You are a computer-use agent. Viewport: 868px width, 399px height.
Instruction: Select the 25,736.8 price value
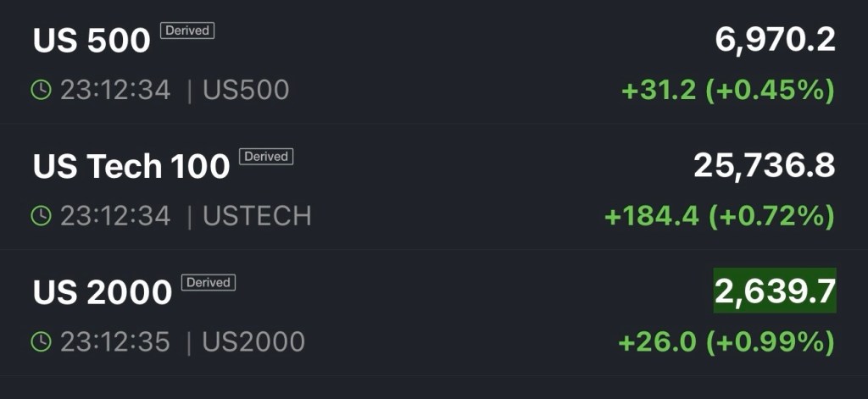pyautogui.click(x=764, y=166)
